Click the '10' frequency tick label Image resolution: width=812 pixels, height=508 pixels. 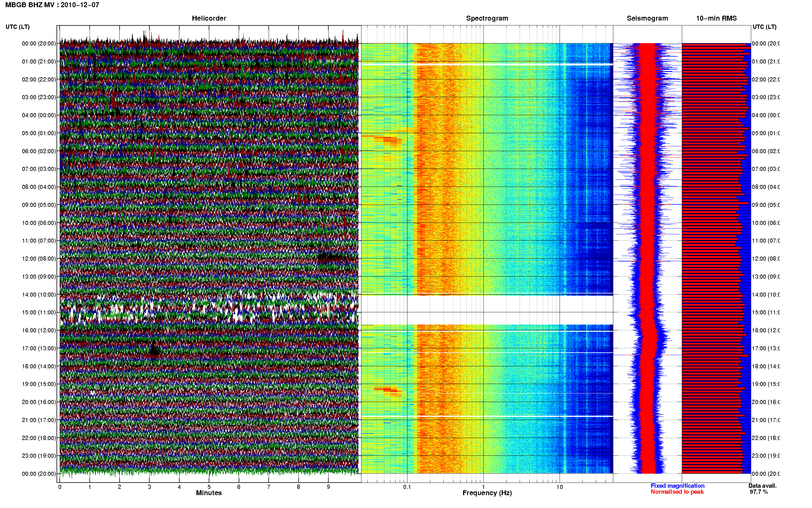click(560, 487)
